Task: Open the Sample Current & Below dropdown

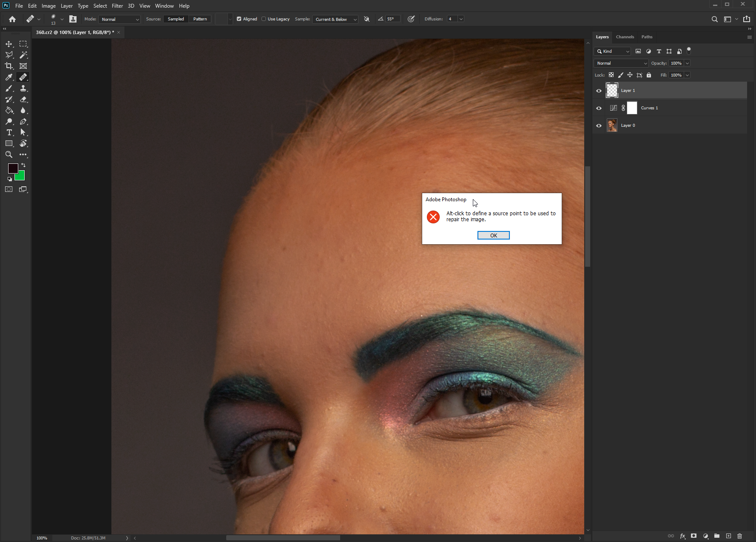Action: tap(335, 19)
